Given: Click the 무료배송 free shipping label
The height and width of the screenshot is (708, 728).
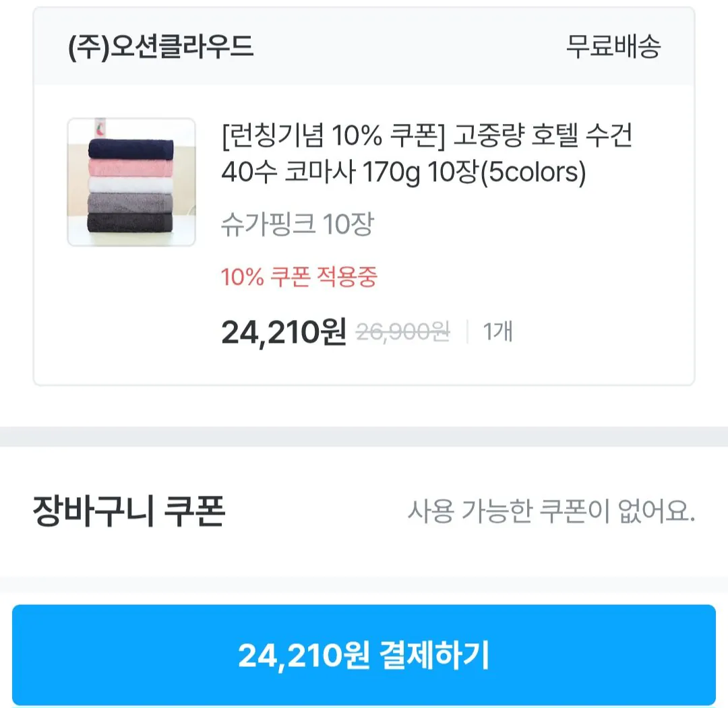Looking at the screenshot, I should [613, 46].
